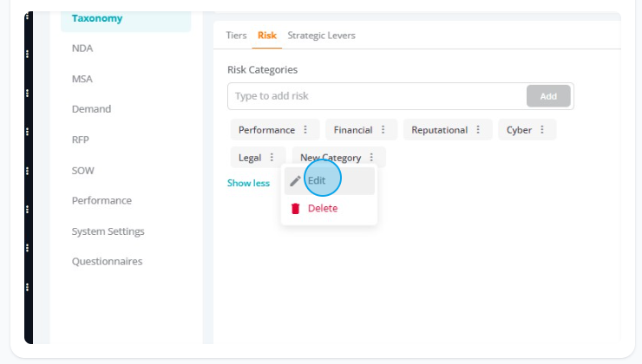
Task: Select the Risk tab
Action: click(x=267, y=36)
